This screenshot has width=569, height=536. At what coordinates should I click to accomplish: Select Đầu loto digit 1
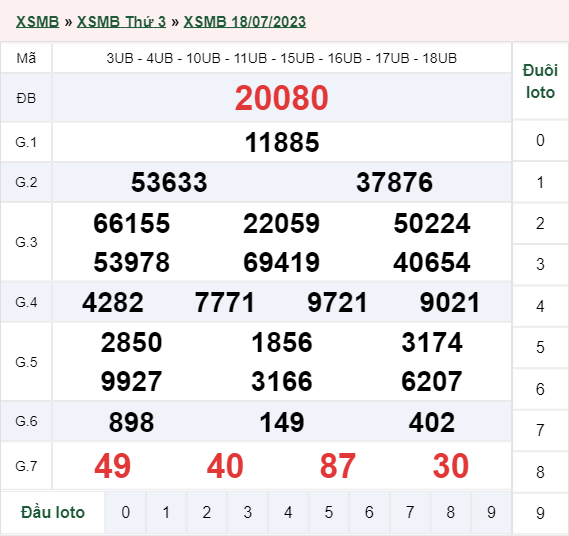pos(166,512)
